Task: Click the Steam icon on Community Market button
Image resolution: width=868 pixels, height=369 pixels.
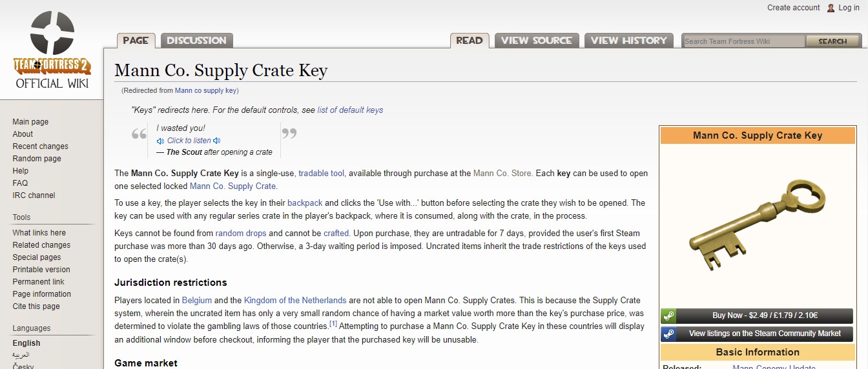Action: pyautogui.click(x=668, y=334)
